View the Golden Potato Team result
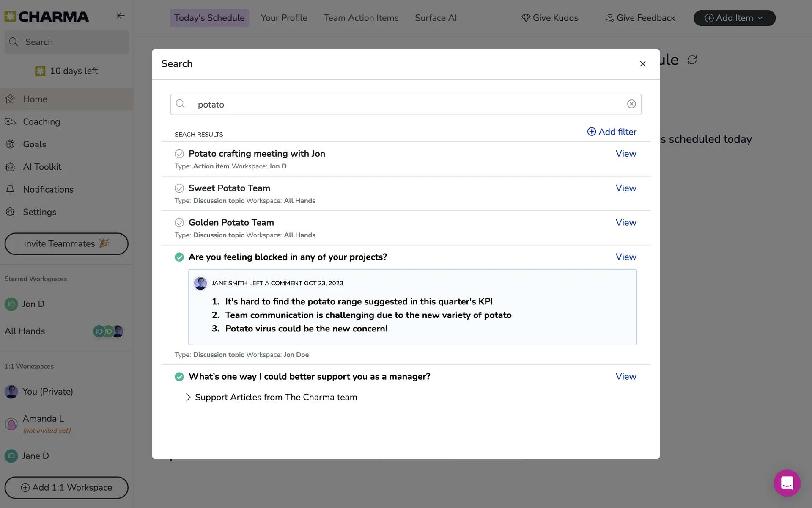812x508 pixels. (625, 222)
